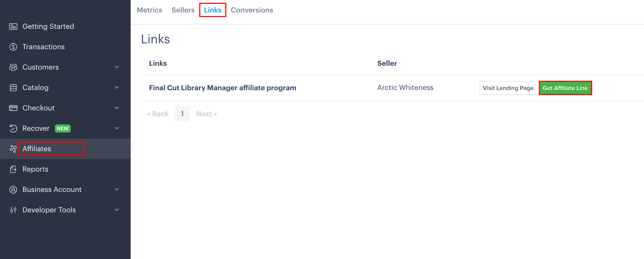Expand the Developer Tools chevron
The height and width of the screenshot is (259, 644).
[117, 210]
